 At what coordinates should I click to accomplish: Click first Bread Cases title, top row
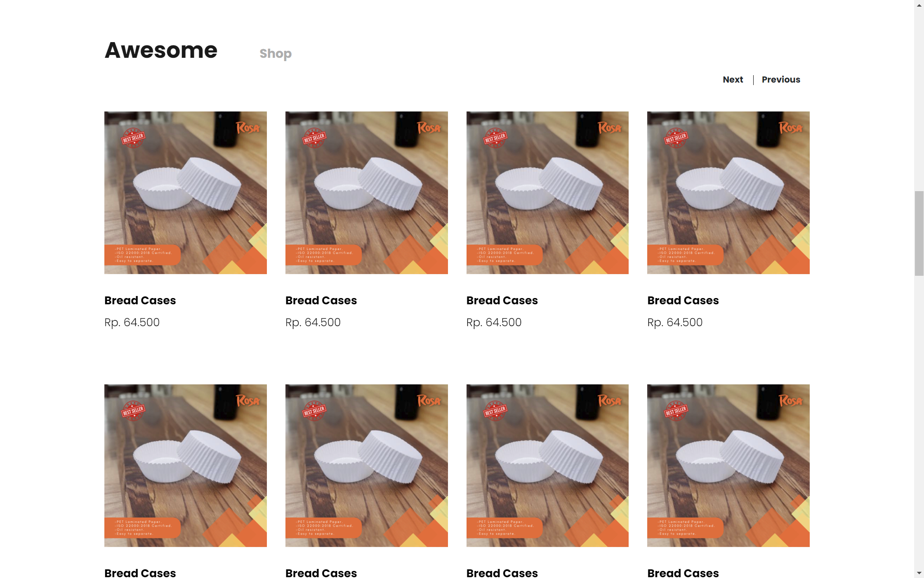coord(140,300)
